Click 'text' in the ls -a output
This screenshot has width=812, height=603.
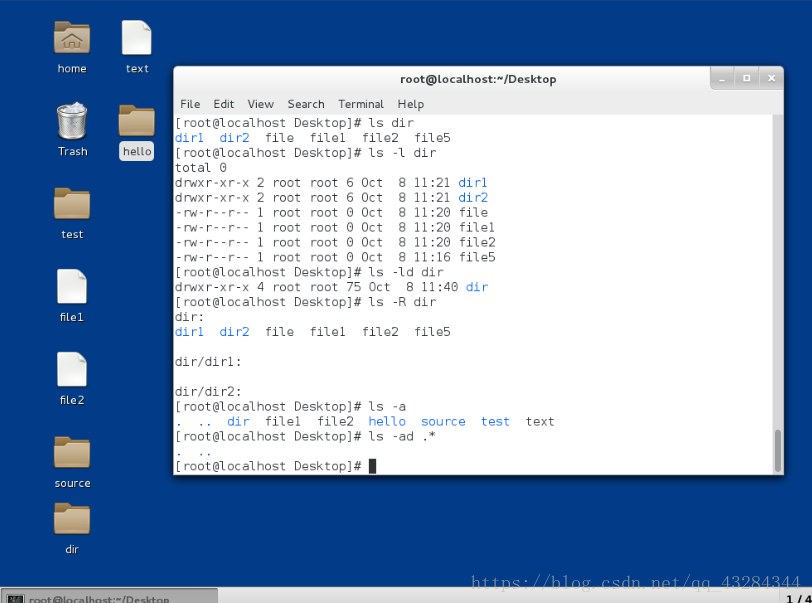[x=540, y=421]
